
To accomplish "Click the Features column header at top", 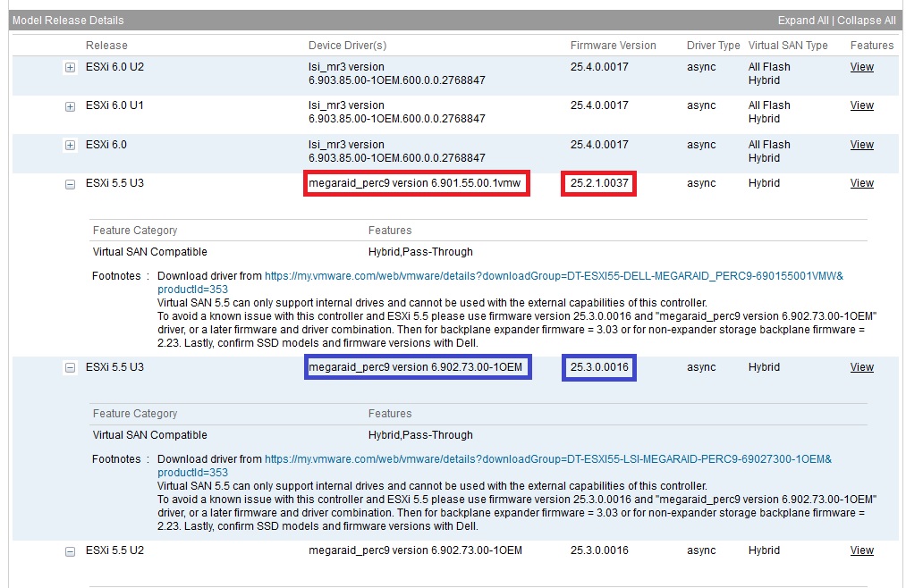I will [x=871, y=45].
